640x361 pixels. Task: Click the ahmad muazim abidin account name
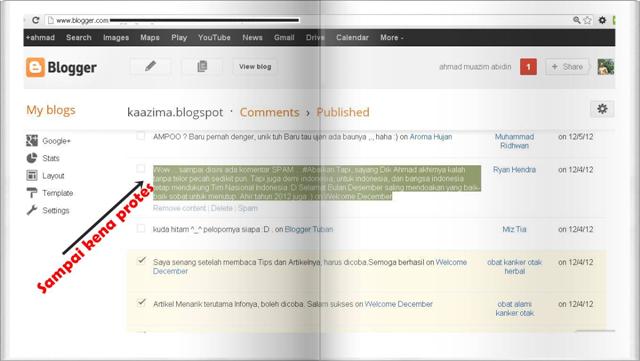(x=475, y=67)
